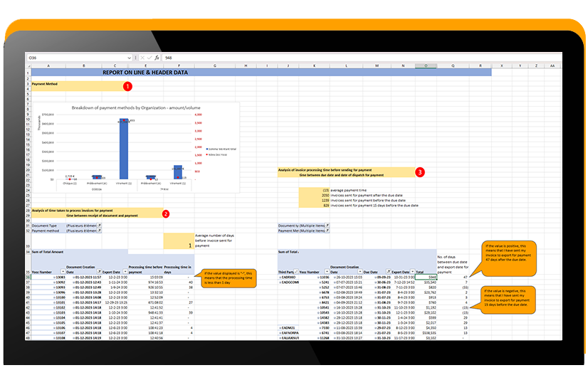Viewport: 588px width, 385px height.
Task: Collapse the EADM21 third party group
Action: click(x=280, y=327)
